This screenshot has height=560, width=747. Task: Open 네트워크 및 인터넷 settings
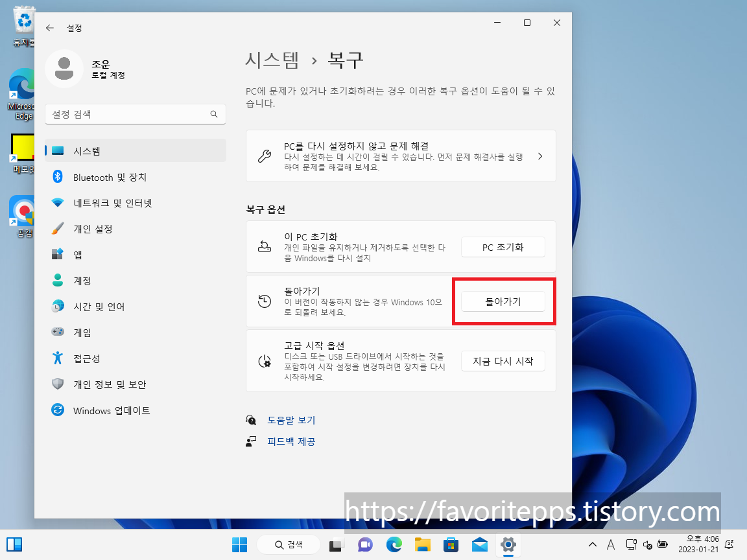click(x=136, y=203)
